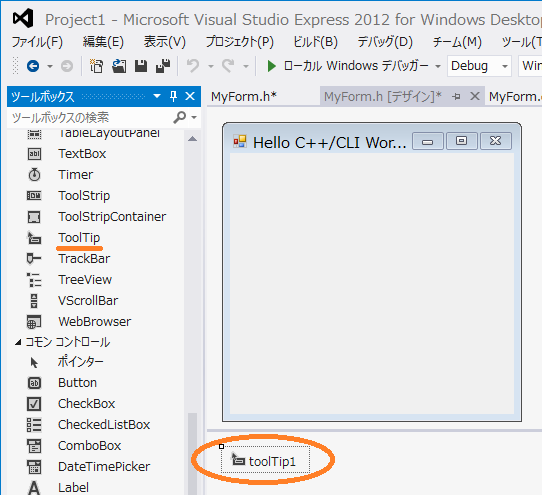Select the WebBrowser control icon
Viewport: 542px width, 495px height.
(x=34, y=322)
